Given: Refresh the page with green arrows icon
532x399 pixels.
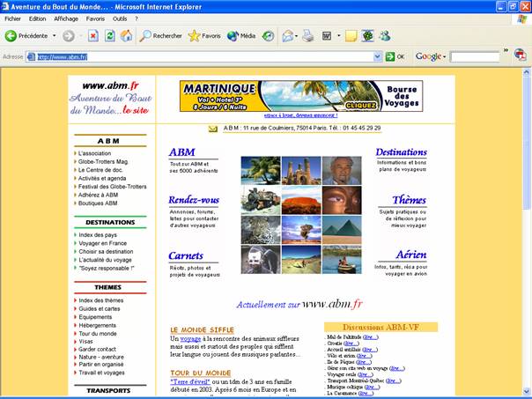Looking at the screenshot, I should pyautogui.click(x=109, y=35).
